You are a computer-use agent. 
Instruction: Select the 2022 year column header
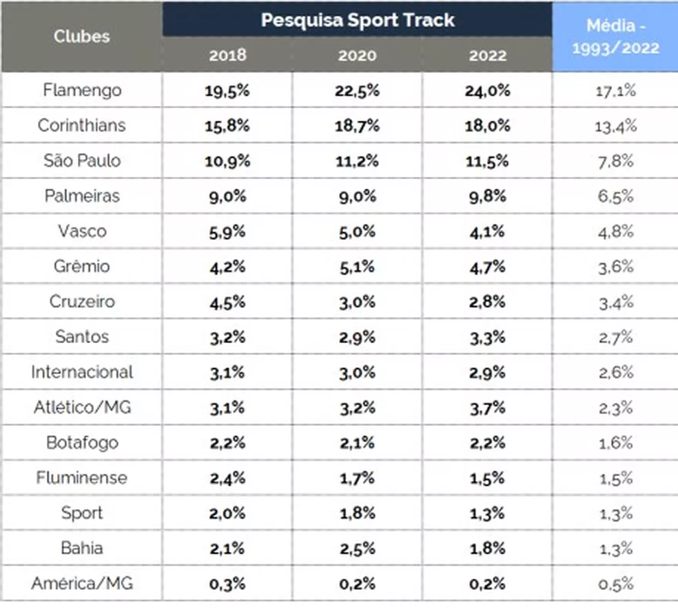pyautogui.click(x=487, y=55)
